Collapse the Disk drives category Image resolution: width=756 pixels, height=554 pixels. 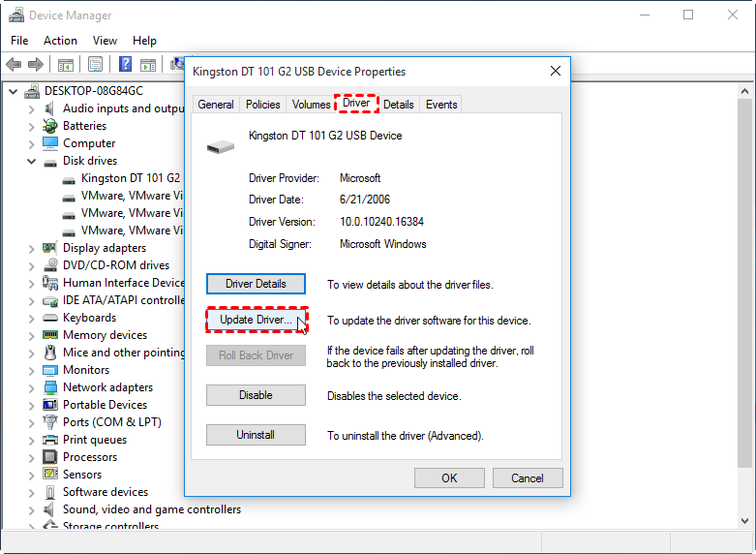(31, 161)
